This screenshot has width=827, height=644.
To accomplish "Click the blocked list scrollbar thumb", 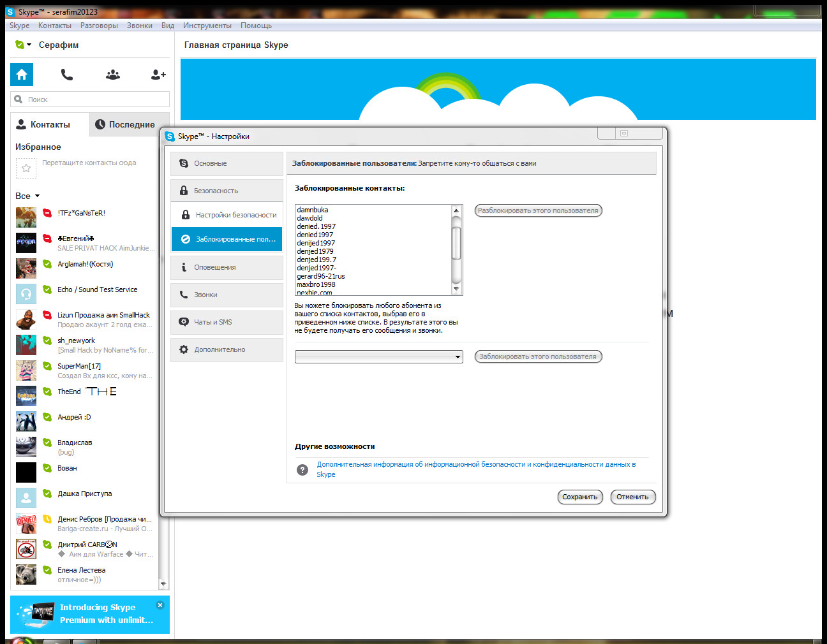I will click(x=456, y=242).
